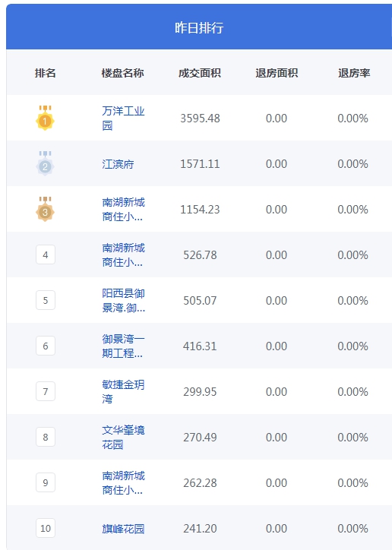392x550 pixels.
Task: Click the rank 4 badge
Action: click(x=46, y=254)
